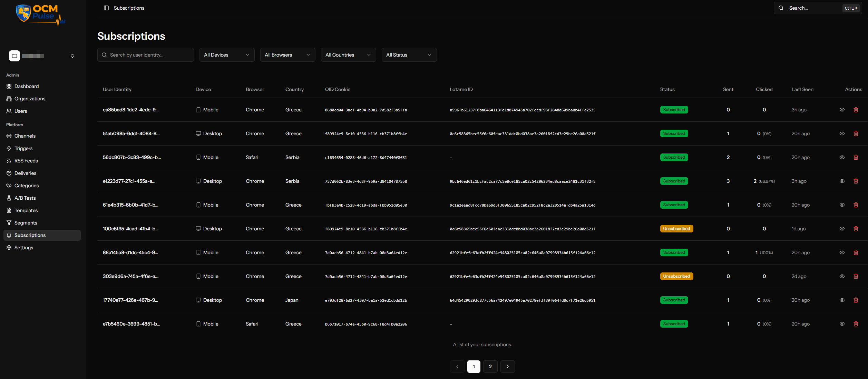
Task: Select the Triggers sidebar icon
Action: [x=9, y=148]
